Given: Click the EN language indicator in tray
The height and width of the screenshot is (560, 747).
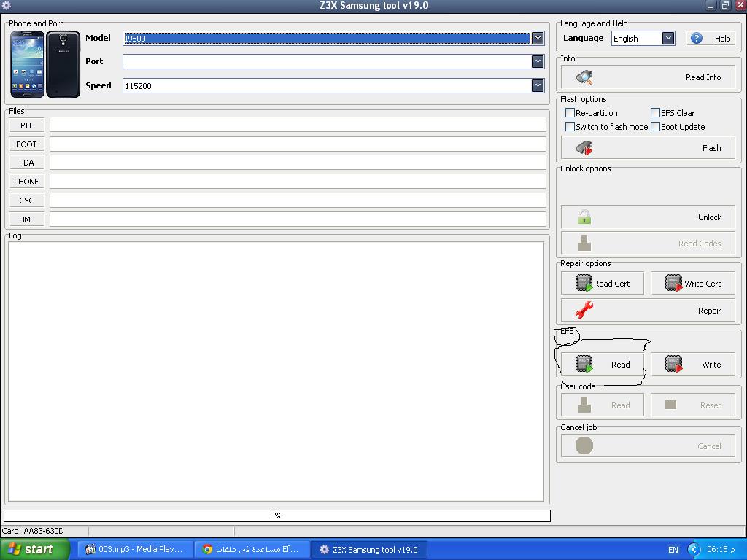Looking at the screenshot, I should pos(673,550).
